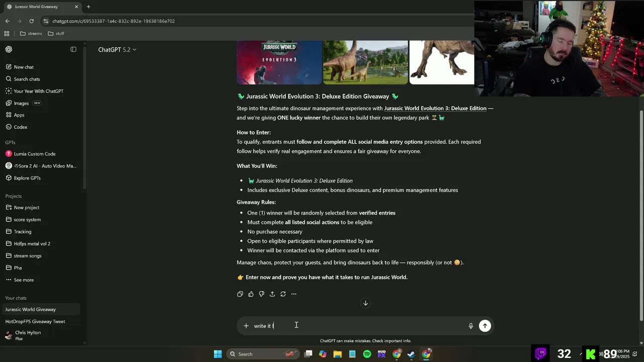Open the streams bookmark folder

point(31,34)
